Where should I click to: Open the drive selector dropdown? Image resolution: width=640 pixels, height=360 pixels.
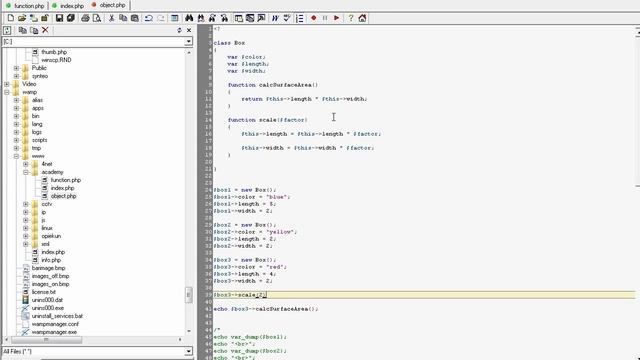(188, 42)
